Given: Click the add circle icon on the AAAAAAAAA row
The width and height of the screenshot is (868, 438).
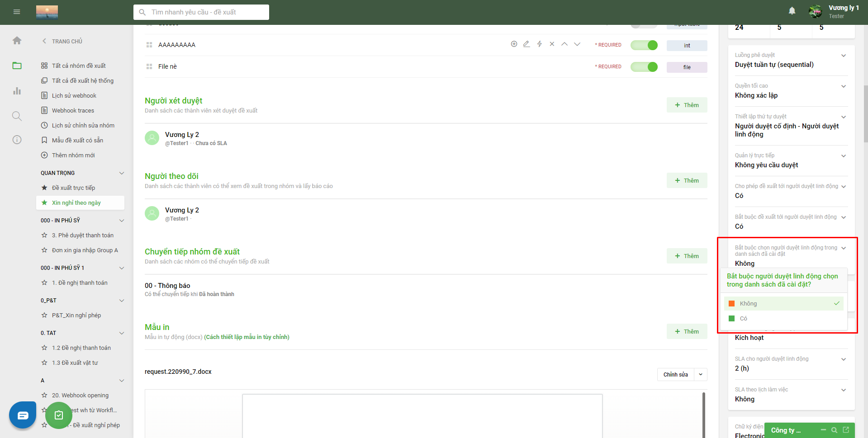Looking at the screenshot, I should point(514,44).
